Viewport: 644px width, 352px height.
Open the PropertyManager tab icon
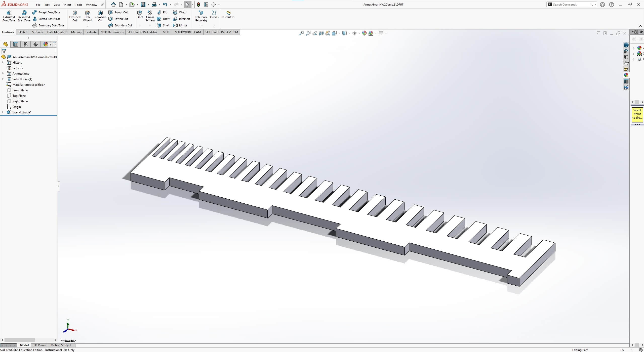[16, 44]
